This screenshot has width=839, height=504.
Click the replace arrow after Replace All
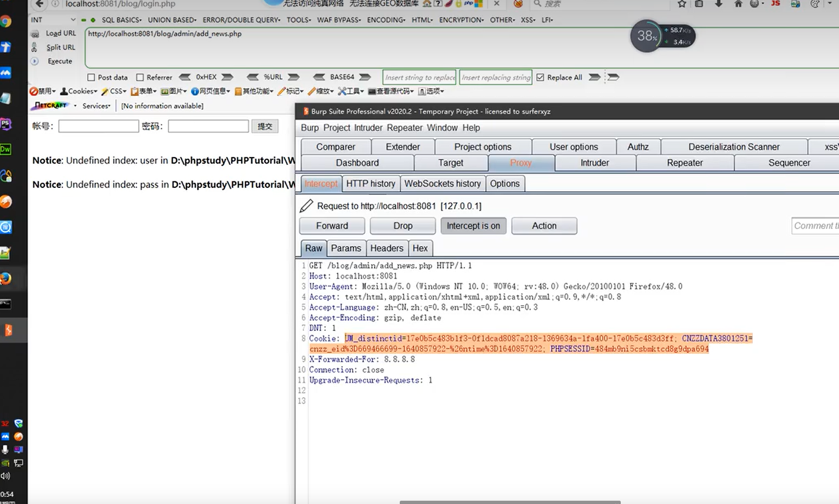pos(594,77)
